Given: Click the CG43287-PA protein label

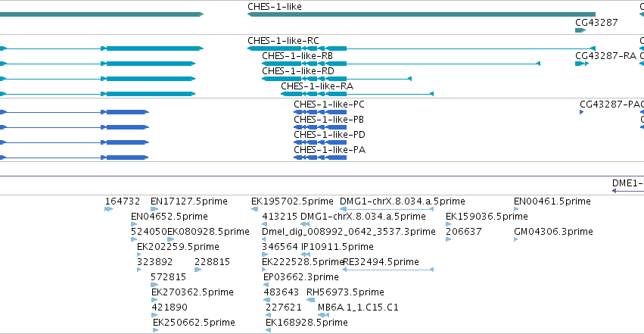Looking at the screenshot, I should [x=611, y=105].
